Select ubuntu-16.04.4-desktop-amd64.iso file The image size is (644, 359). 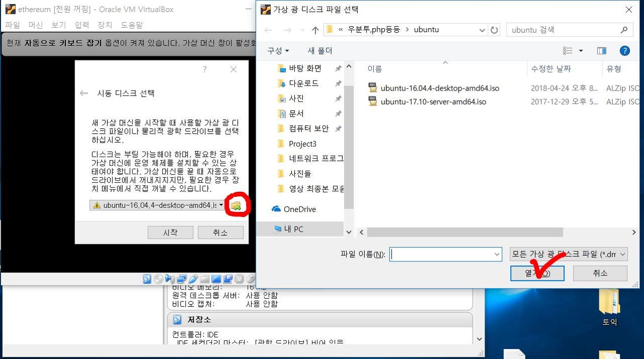439,88
